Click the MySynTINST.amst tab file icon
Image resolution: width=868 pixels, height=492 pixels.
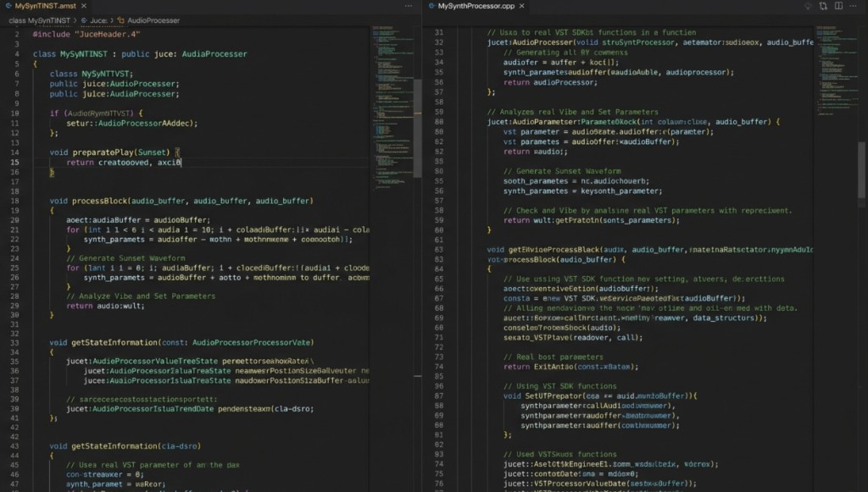[x=8, y=6]
